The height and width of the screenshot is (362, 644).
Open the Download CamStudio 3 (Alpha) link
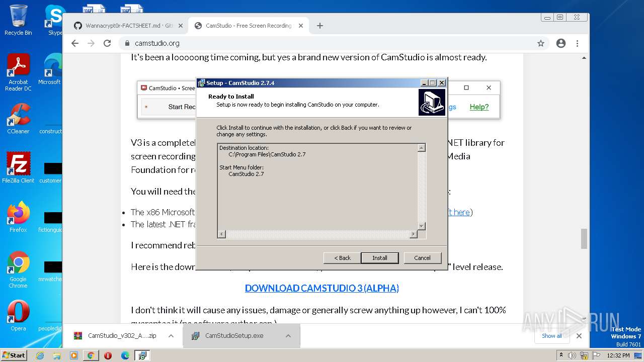322,288
